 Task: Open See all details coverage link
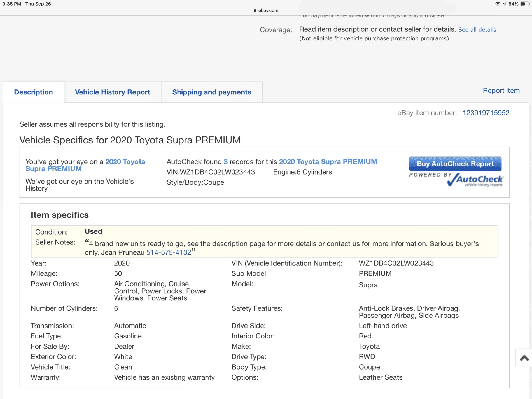click(x=477, y=30)
